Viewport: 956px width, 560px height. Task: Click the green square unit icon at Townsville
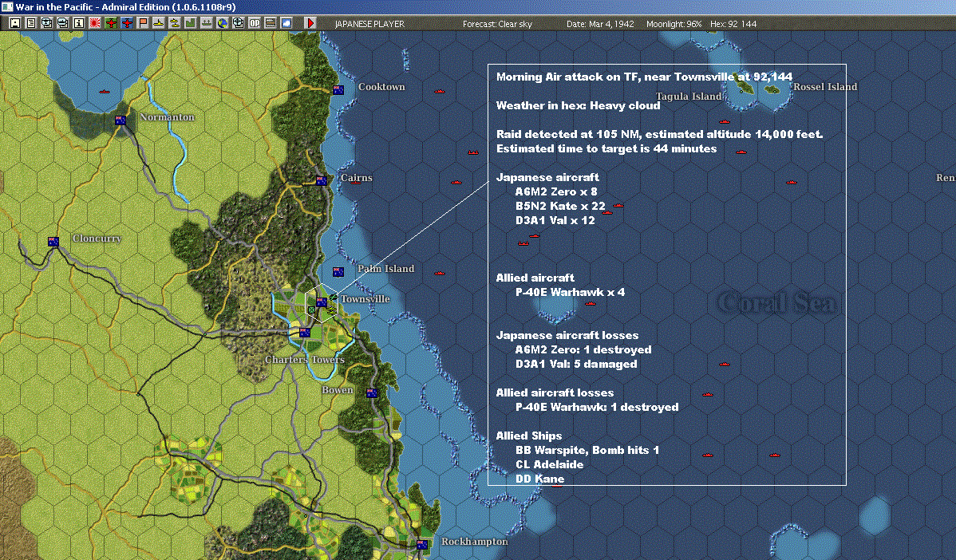coord(311,310)
